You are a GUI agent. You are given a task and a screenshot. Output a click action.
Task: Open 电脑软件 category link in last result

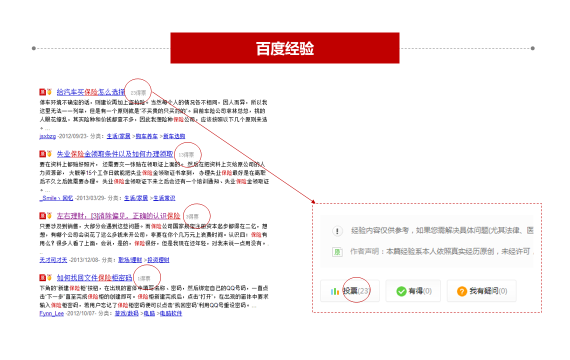tap(170, 313)
